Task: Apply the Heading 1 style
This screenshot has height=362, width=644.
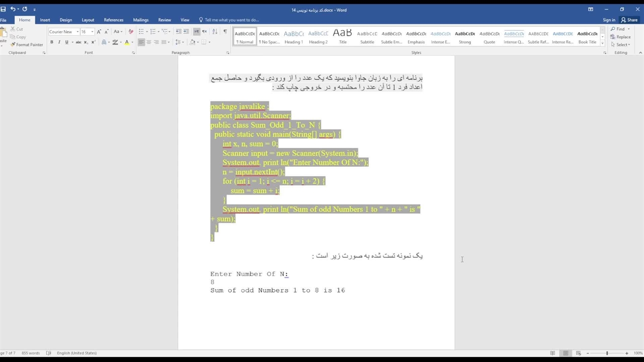Action: click(x=294, y=37)
